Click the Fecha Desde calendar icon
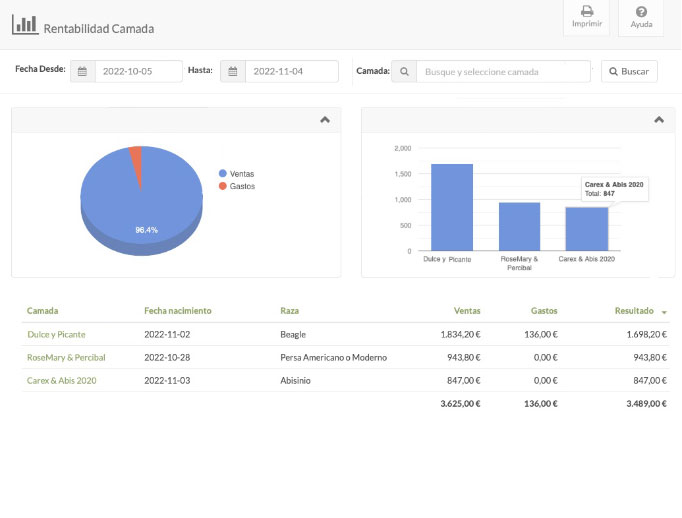The height and width of the screenshot is (518, 682). (83, 72)
